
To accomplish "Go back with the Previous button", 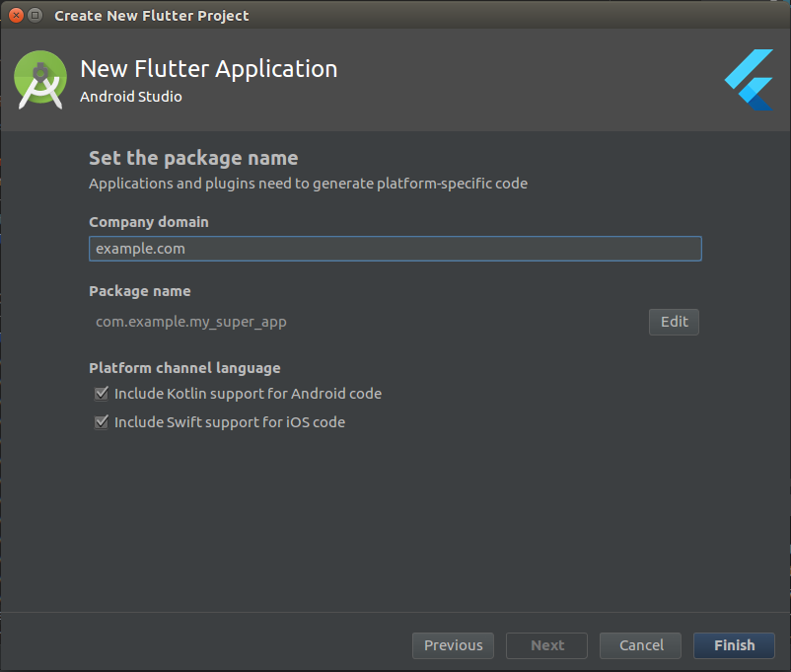I will (x=454, y=645).
